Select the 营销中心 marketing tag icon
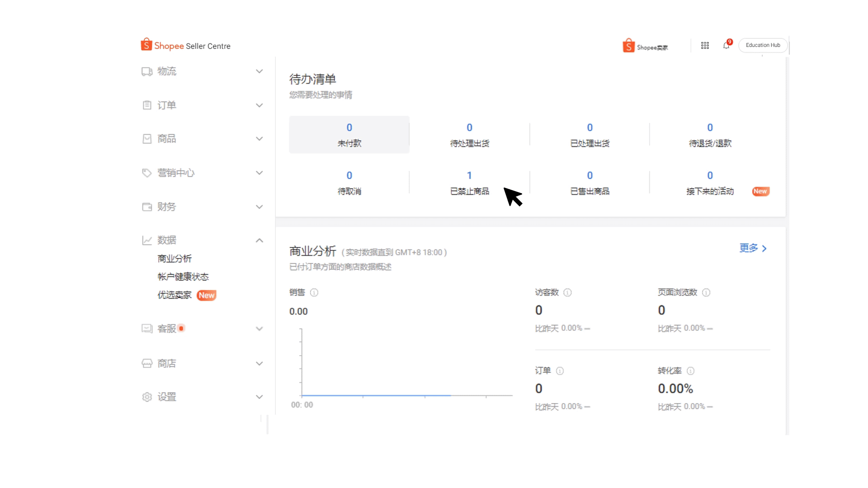 (146, 173)
